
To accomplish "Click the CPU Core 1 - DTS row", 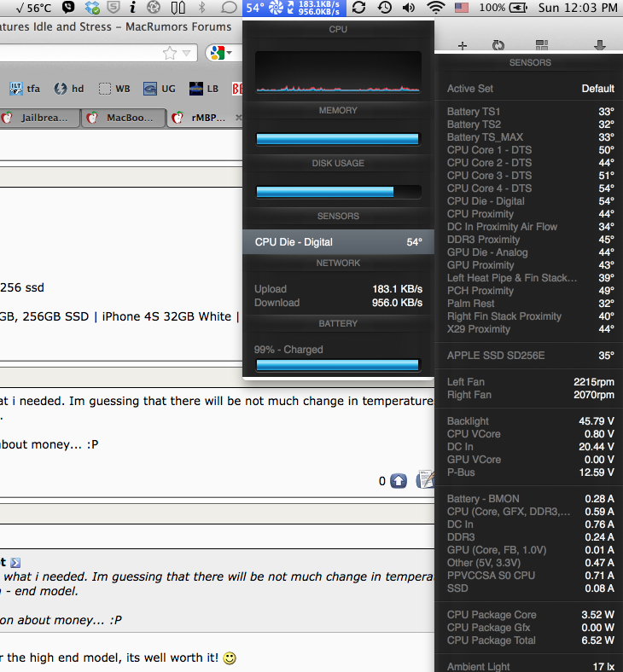I will (530, 150).
